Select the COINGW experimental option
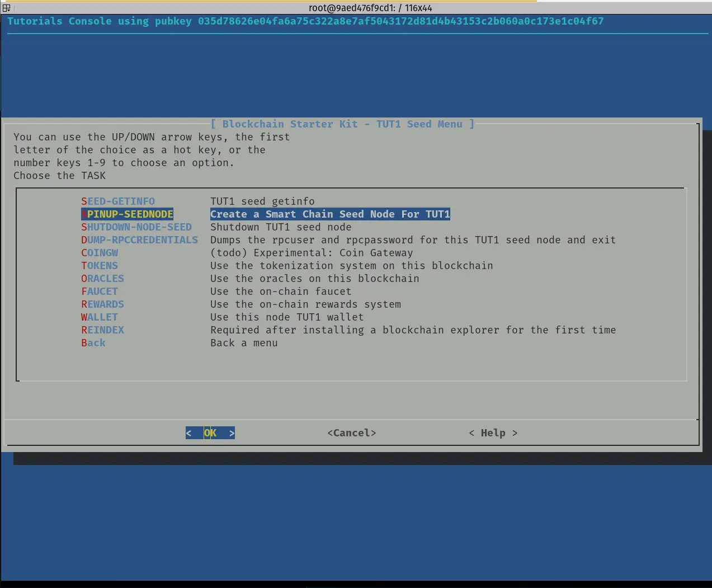 pyautogui.click(x=100, y=253)
